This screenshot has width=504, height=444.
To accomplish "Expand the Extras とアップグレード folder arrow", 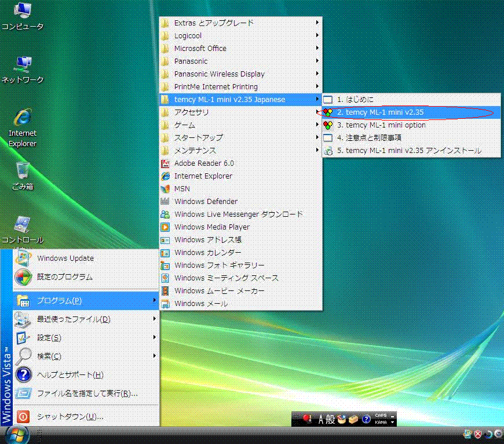I will (x=317, y=23).
